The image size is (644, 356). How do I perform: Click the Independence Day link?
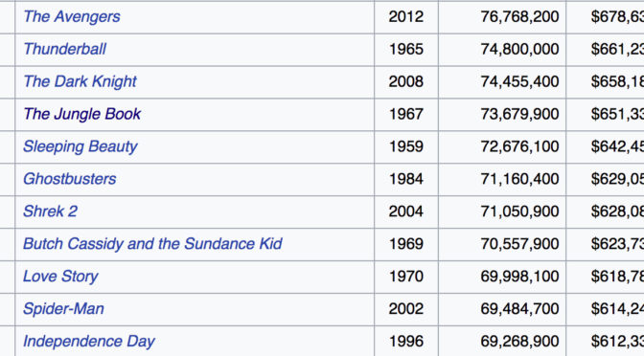click(x=89, y=342)
